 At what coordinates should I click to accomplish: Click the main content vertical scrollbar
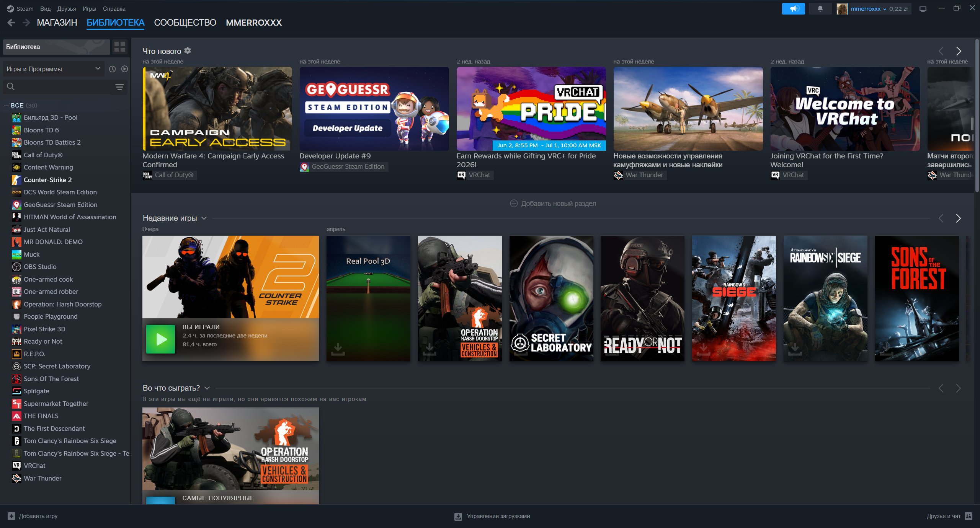tap(977, 115)
